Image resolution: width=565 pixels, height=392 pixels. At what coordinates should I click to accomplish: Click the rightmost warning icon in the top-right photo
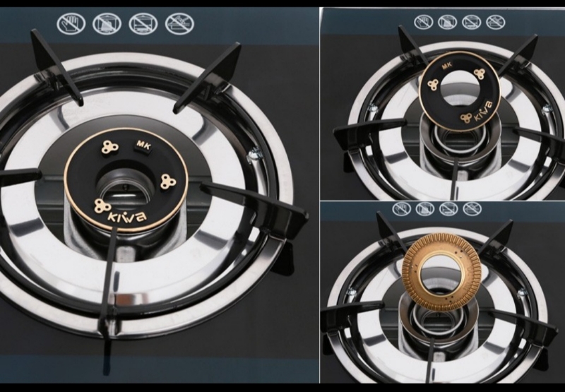[x=496, y=22]
